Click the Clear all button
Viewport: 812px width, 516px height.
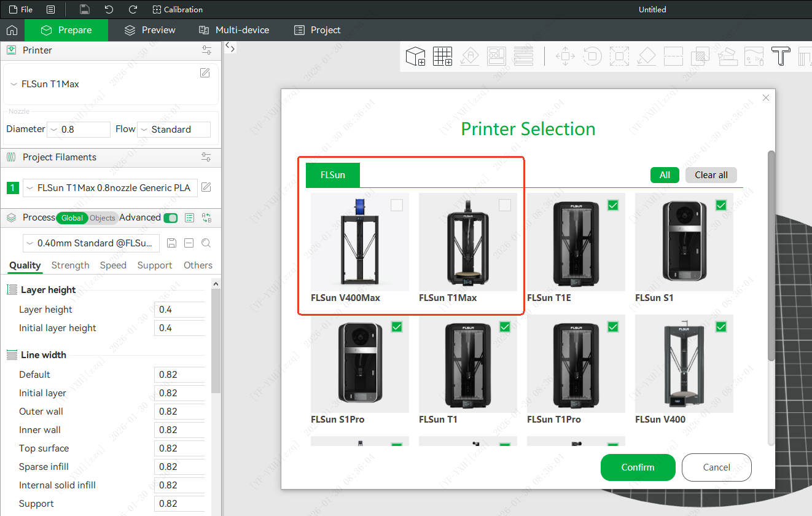pos(711,175)
